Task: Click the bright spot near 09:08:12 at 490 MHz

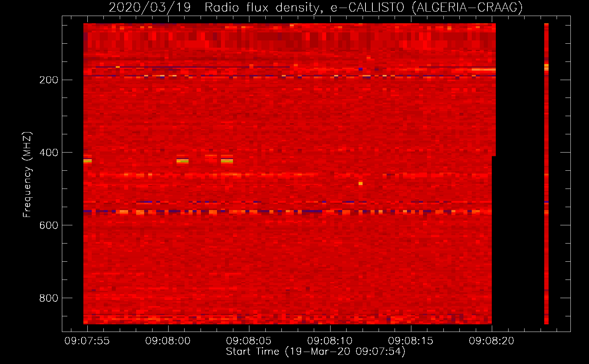Action: click(360, 183)
